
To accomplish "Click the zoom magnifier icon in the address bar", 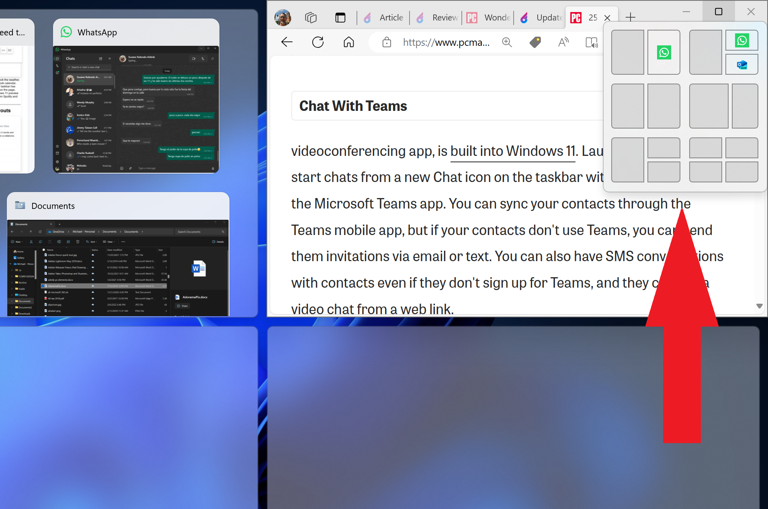I will coord(507,43).
